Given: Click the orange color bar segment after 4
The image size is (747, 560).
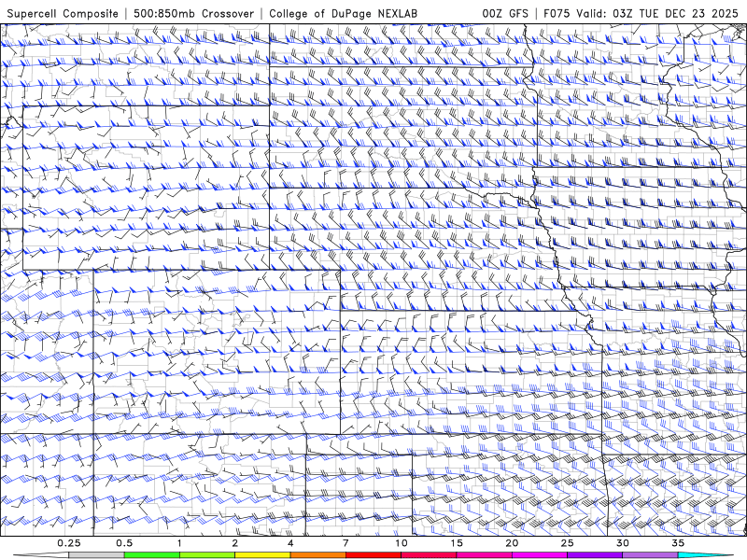Looking at the screenshot, I should tap(317, 555).
